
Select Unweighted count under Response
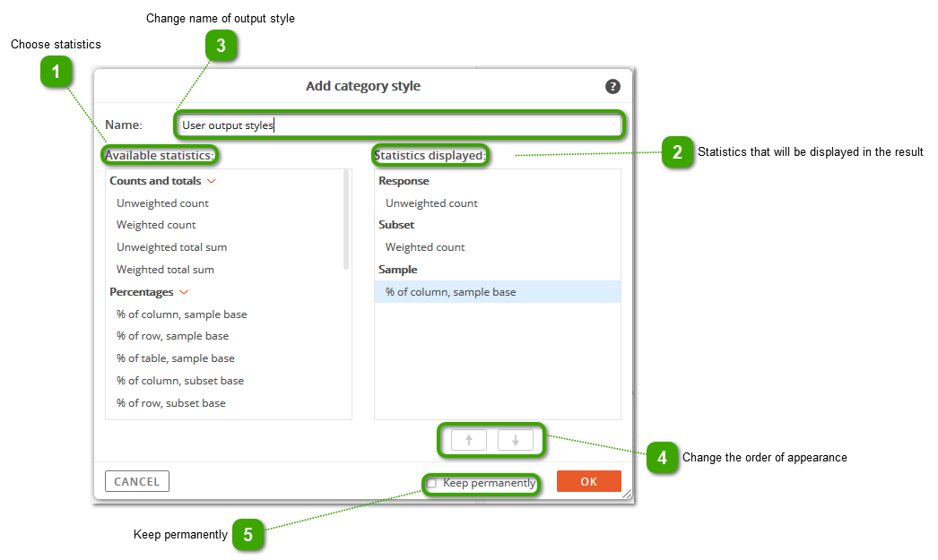[432, 203]
